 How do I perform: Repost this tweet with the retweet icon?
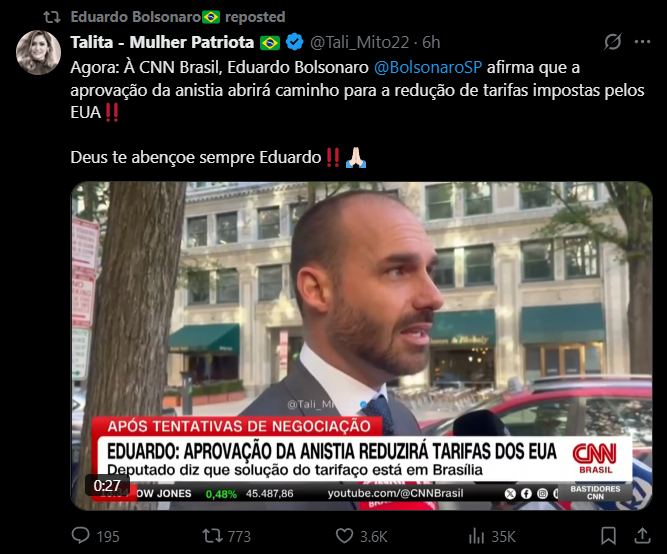(x=212, y=536)
